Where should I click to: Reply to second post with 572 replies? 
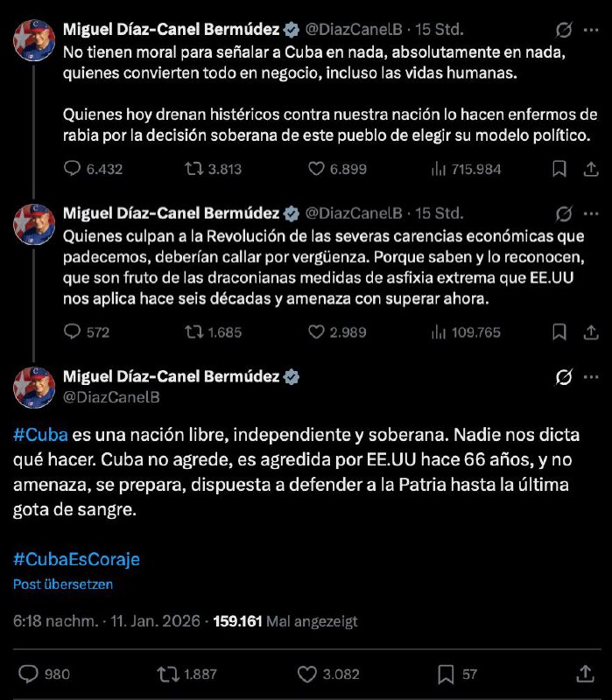point(74,332)
